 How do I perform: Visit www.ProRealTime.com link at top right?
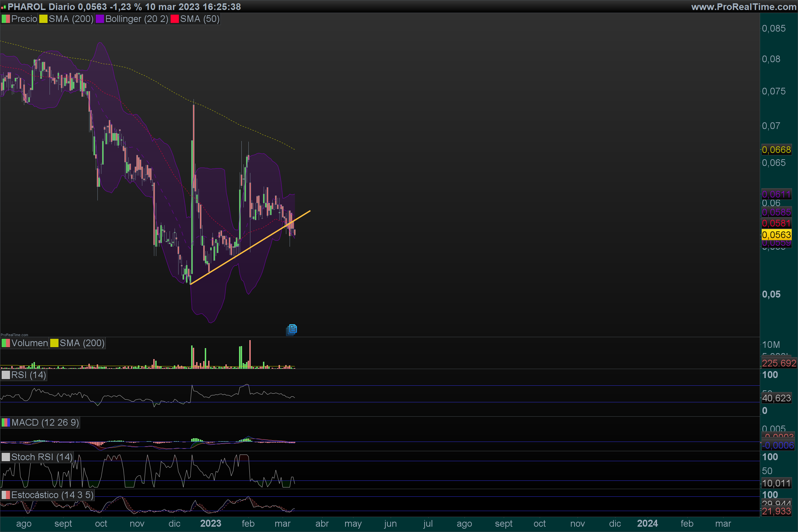[744, 7]
